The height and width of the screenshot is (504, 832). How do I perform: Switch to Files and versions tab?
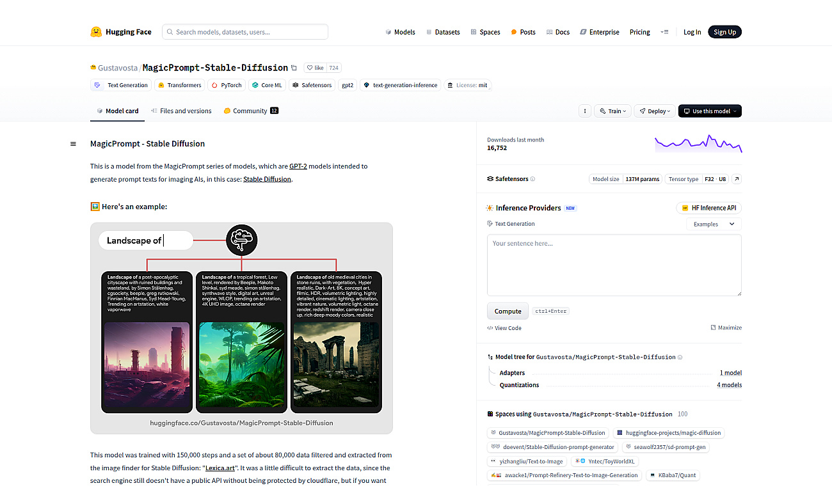tap(181, 111)
